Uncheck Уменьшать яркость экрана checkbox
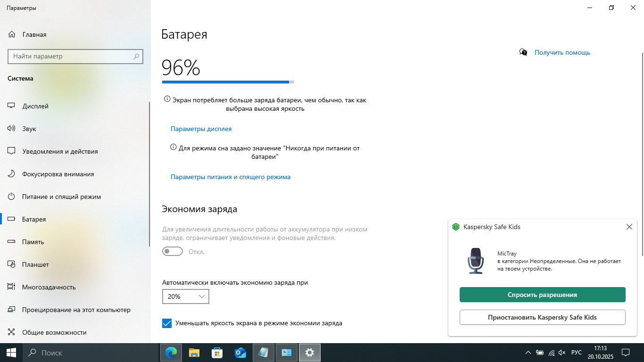Image resolution: width=644 pixels, height=362 pixels. [167, 323]
